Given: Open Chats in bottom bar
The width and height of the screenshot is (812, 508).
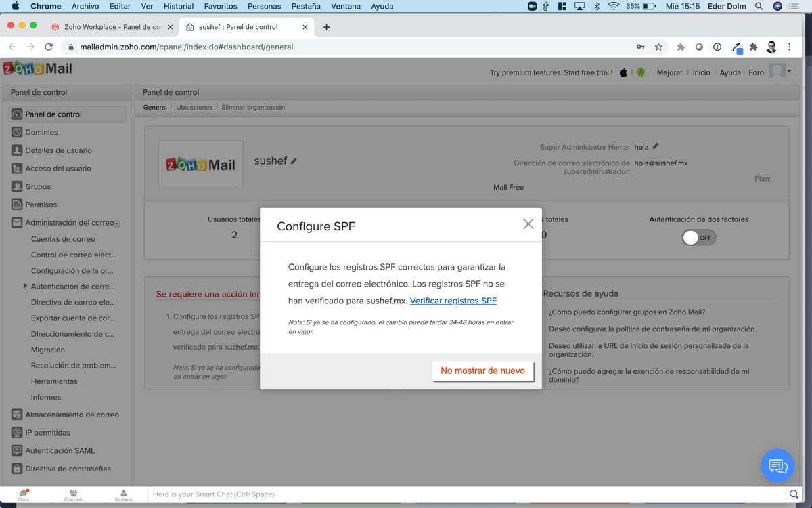Looking at the screenshot, I should (x=24, y=495).
